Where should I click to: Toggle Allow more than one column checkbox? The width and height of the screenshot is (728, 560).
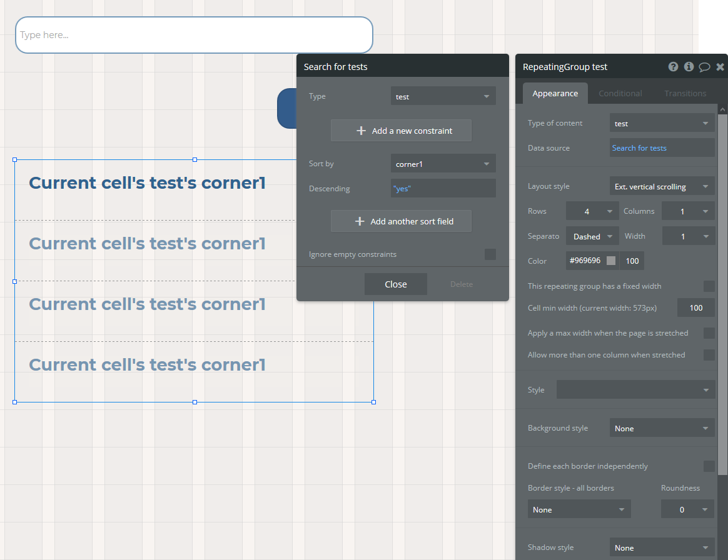(709, 355)
